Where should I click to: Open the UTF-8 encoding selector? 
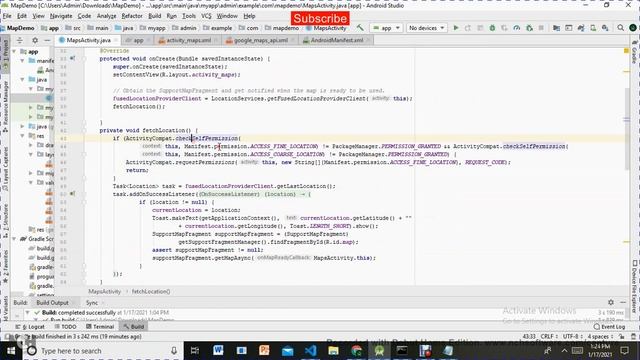coord(572,336)
